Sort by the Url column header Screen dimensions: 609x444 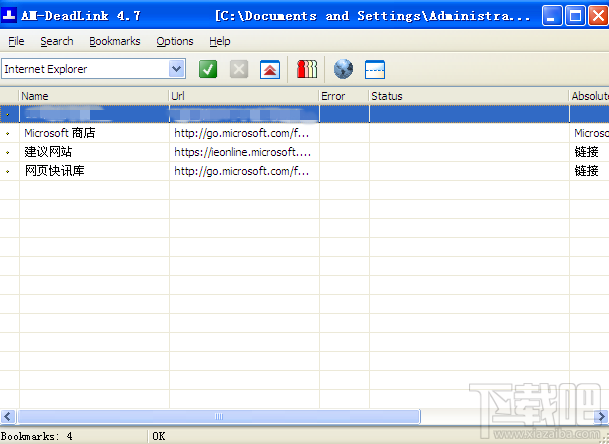click(x=244, y=96)
